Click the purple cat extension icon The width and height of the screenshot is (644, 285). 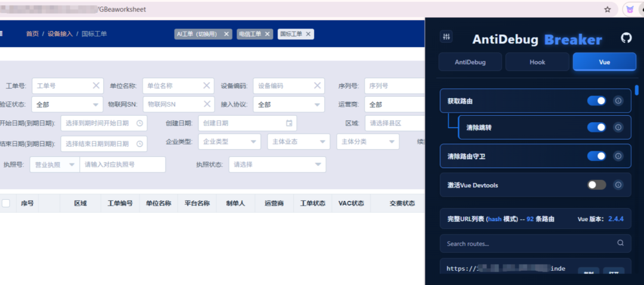click(629, 10)
